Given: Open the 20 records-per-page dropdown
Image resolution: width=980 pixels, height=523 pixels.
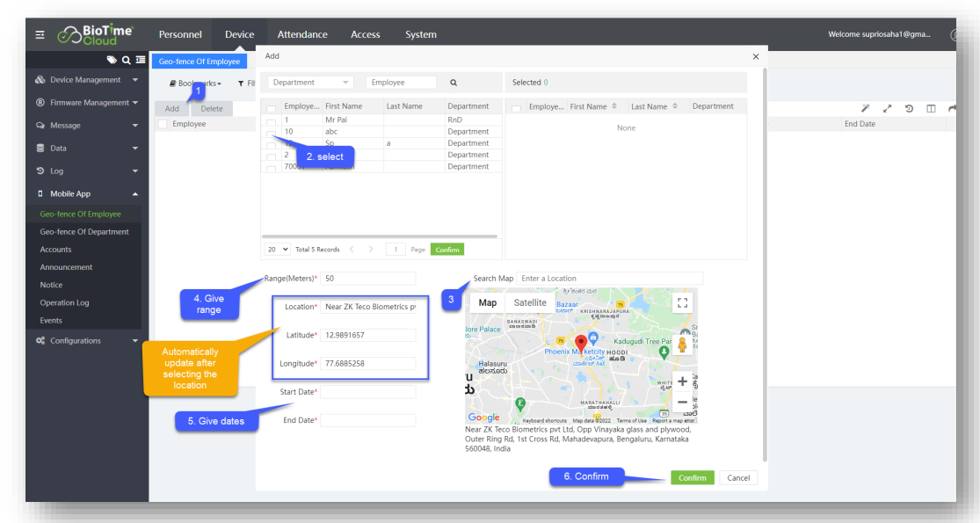Looking at the screenshot, I should pos(279,250).
